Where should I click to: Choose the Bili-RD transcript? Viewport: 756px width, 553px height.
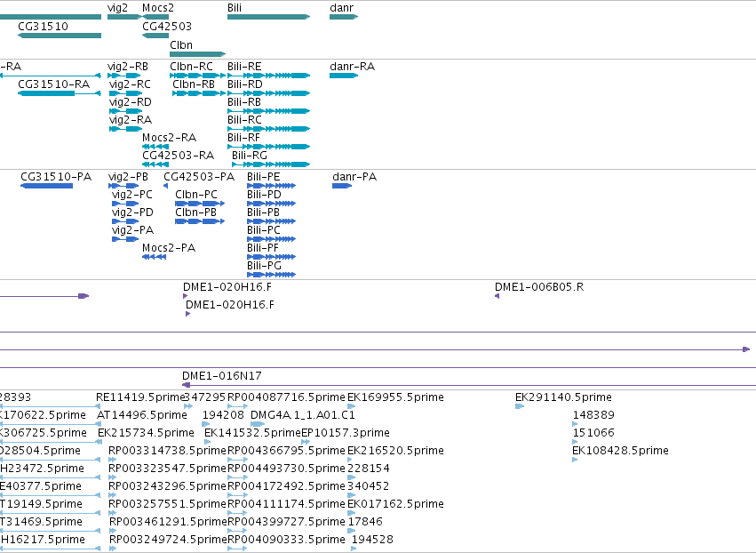(x=268, y=93)
